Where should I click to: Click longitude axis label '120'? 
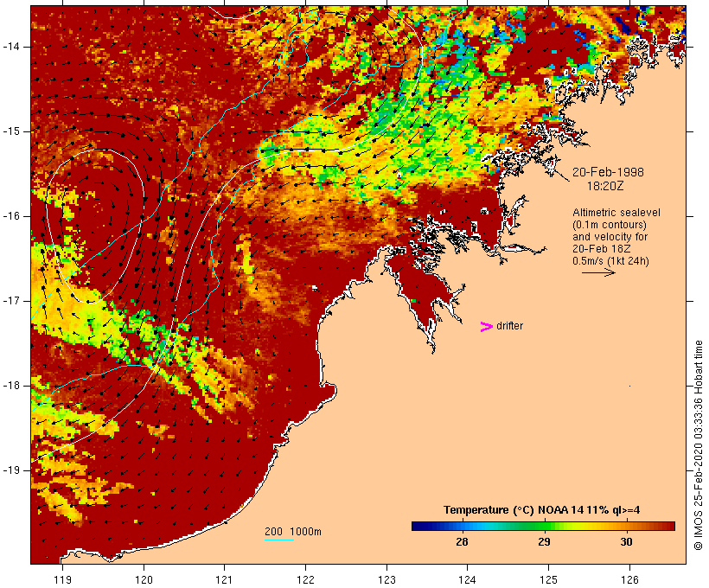pyautogui.click(x=144, y=579)
